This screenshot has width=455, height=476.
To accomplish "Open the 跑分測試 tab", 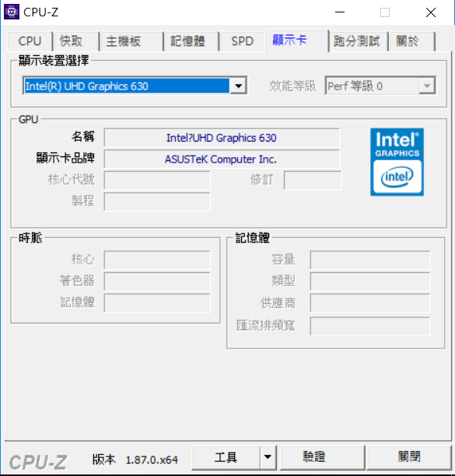I will 358,41.
